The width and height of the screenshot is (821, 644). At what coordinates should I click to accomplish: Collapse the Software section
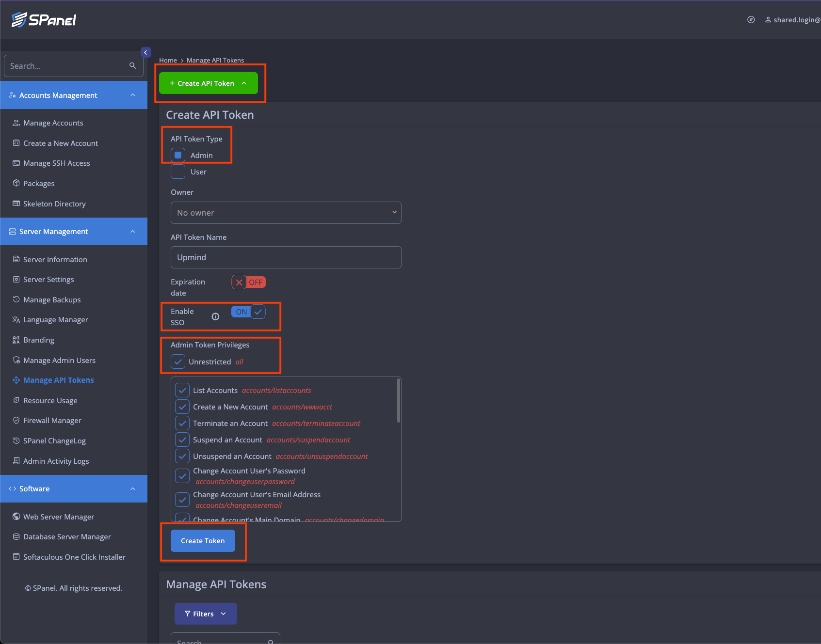(74, 489)
